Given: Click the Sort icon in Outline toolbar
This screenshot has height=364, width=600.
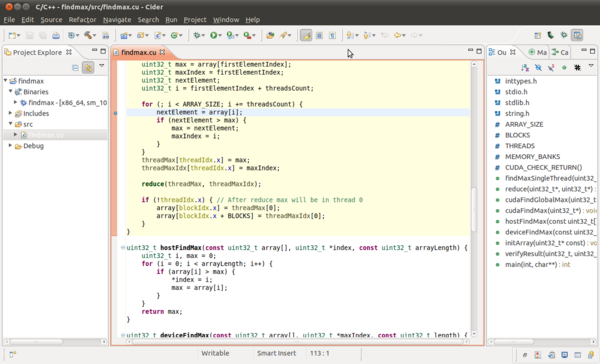Looking at the screenshot, I should tap(525, 68).
